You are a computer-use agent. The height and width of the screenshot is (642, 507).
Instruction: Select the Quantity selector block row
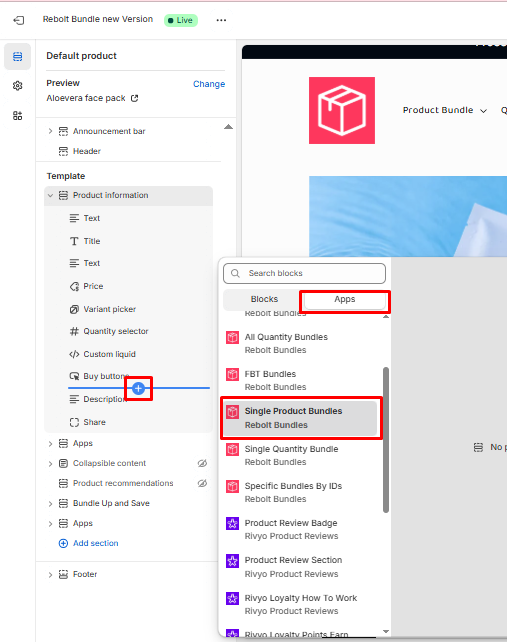129,331
